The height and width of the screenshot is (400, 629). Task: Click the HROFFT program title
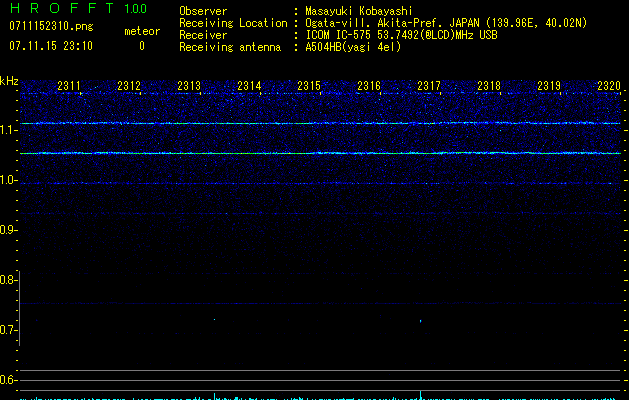pos(61,8)
